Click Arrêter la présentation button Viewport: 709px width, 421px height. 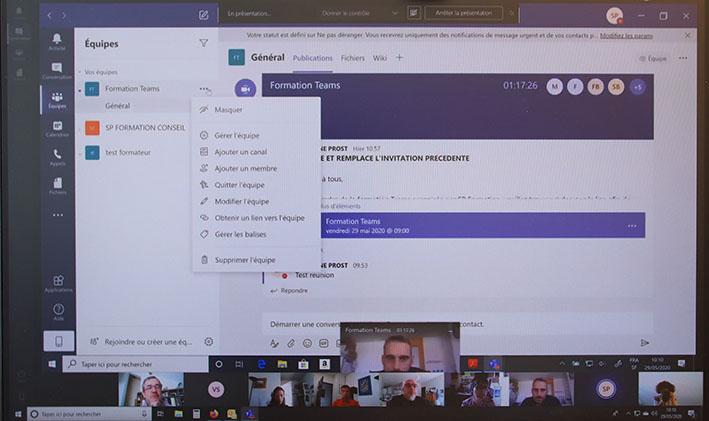[463, 13]
